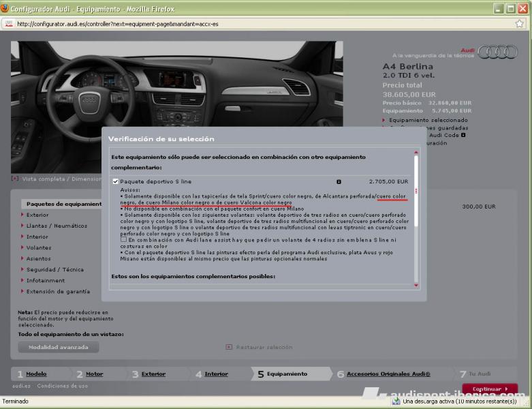
Task: Click the Continuar button
Action: (490, 389)
